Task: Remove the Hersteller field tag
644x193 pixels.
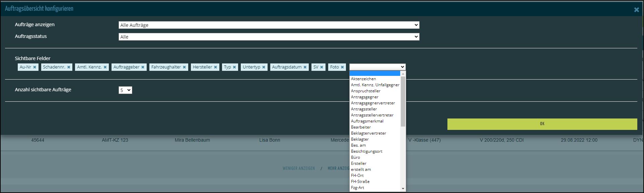Action: (215, 67)
